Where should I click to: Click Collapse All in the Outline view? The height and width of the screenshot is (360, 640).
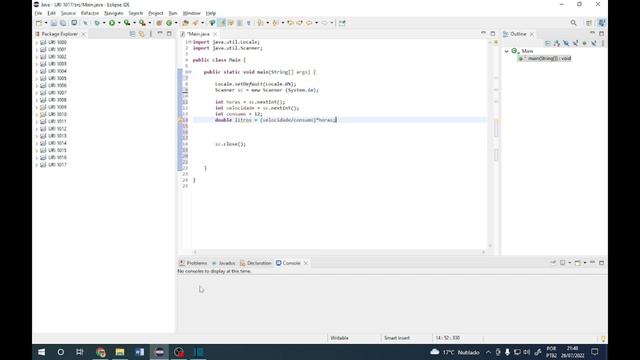click(548, 43)
